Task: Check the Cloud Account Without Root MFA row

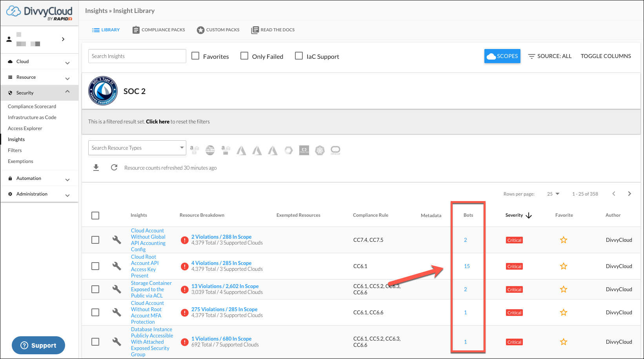Action: [x=95, y=312]
